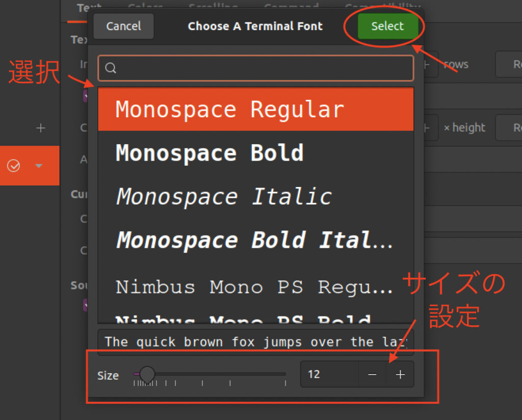Open the selected profile's dropdown arrow
Image resolution: width=522 pixels, height=420 pixels.
coord(39,166)
